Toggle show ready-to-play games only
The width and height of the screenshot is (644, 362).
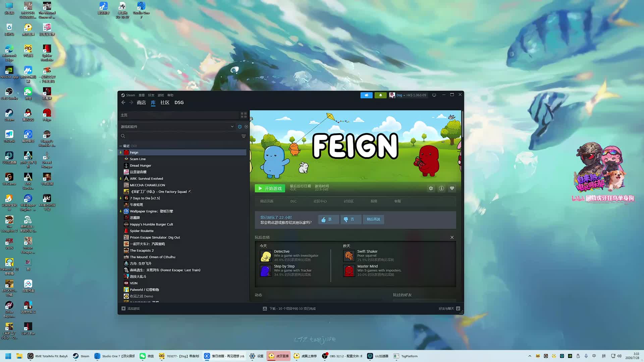pos(246,127)
